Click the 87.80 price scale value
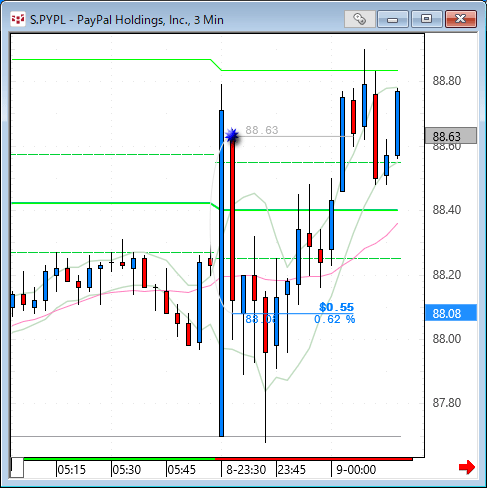Screen dimensions: 487x488 [447, 403]
